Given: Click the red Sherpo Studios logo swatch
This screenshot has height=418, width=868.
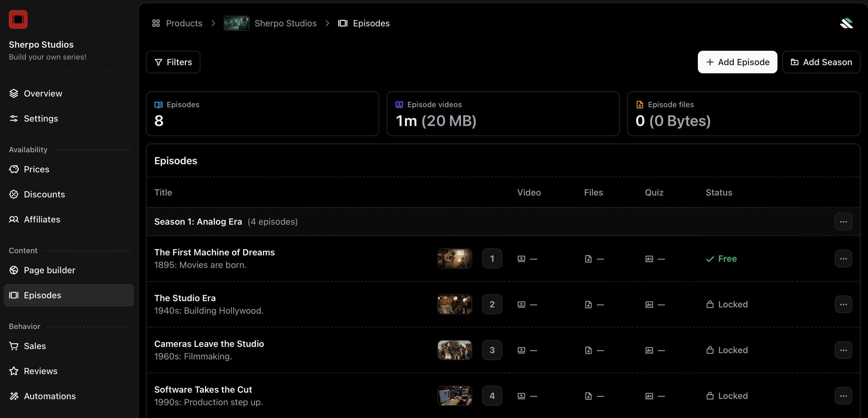Looking at the screenshot, I should 18,19.
